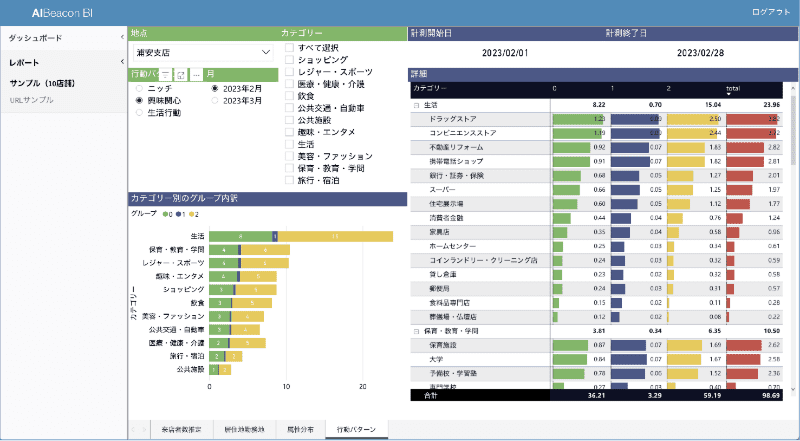Click the filter icon on the slicer header
Screen dimensions: 800x441
click(x=166, y=75)
